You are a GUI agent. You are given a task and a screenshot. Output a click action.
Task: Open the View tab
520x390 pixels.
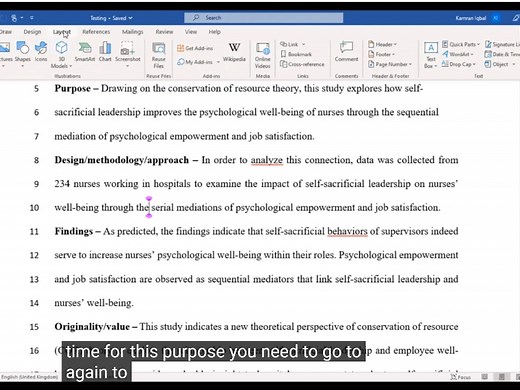[x=191, y=32]
